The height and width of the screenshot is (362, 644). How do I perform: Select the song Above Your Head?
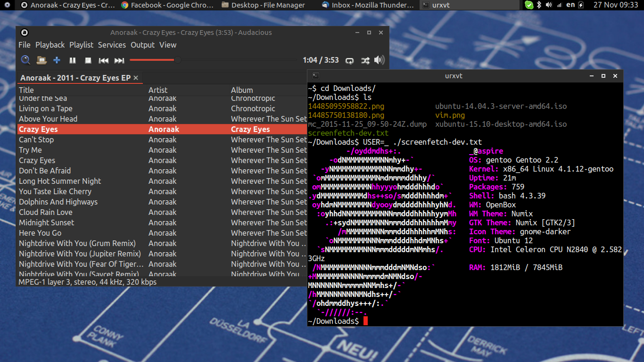coord(162,119)
